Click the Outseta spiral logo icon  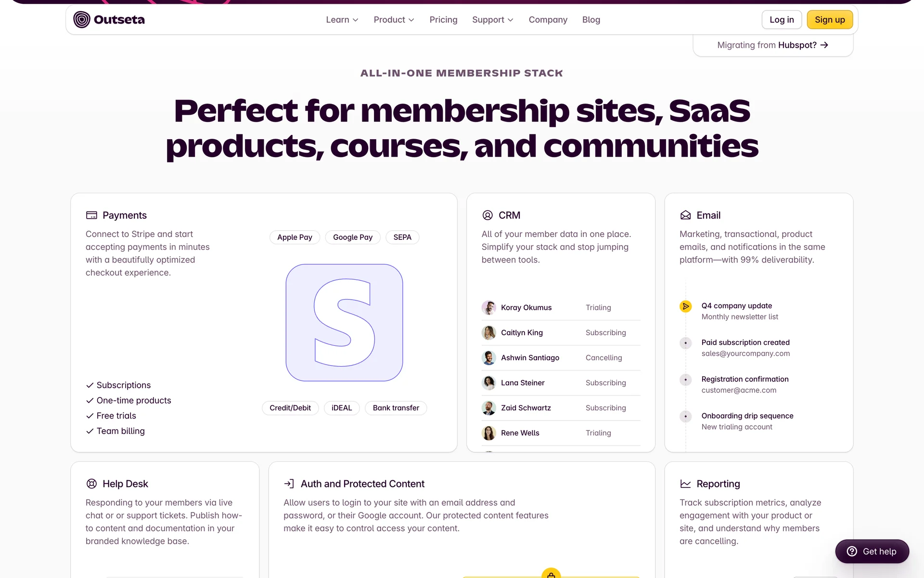click(x=82, y=20)
